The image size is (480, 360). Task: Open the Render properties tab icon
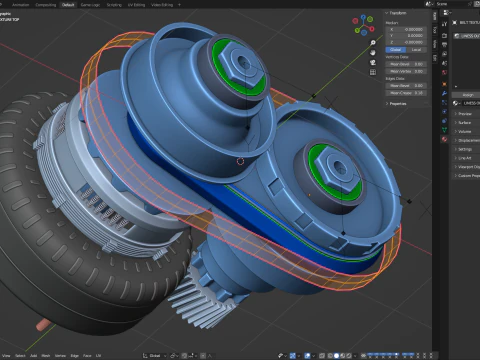[x=445, y=35]
